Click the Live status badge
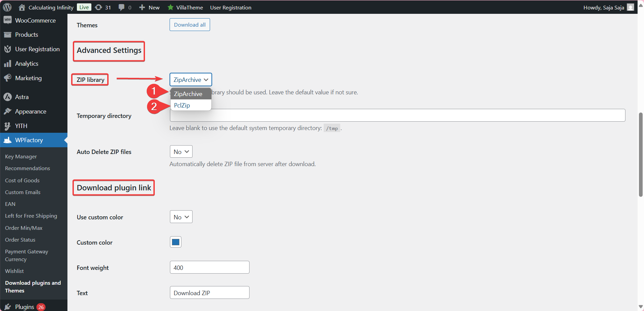Image resolution: width=644 pixels, height=311 pixels. coord(84,7)
